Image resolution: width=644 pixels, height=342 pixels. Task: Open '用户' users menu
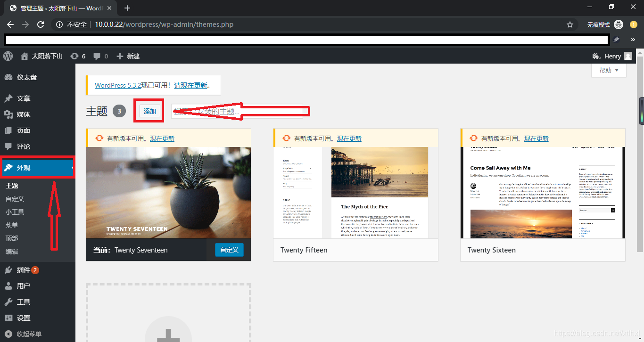[x=38, y=286]
